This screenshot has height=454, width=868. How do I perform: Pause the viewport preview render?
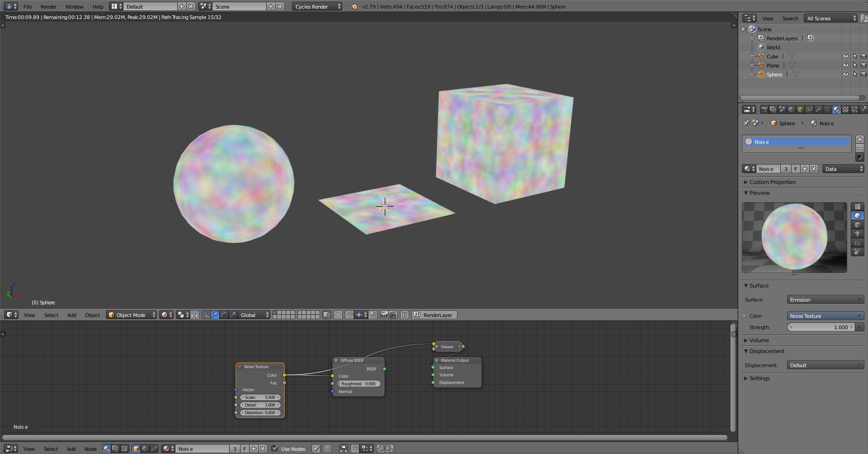pos(405,315)
